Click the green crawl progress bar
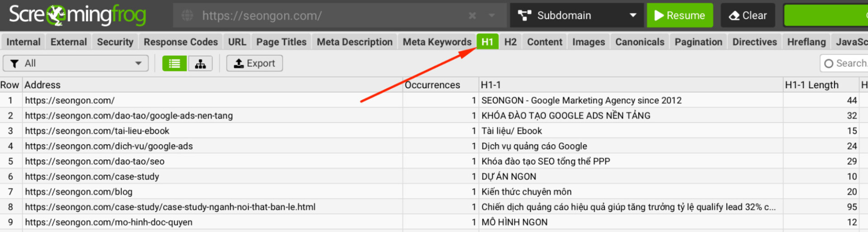 [826, 15]
